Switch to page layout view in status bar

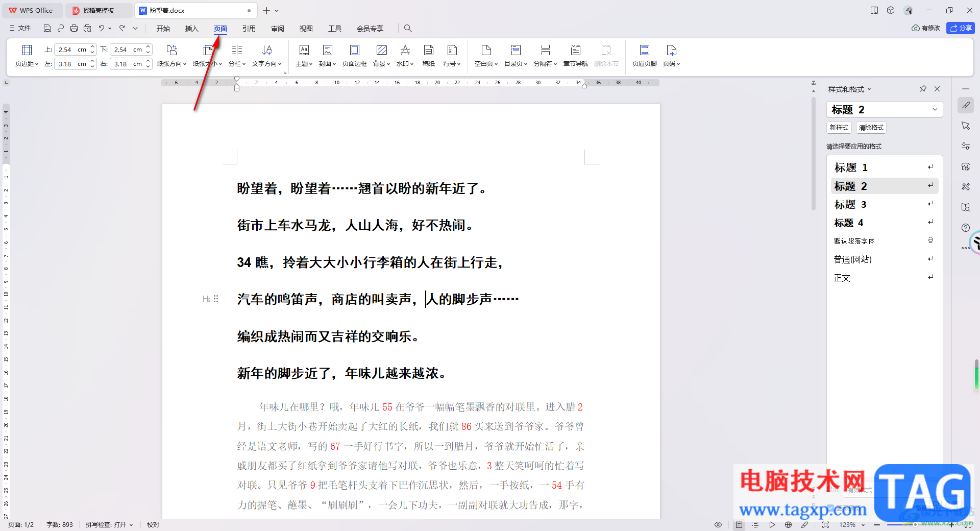click(739, 524)
